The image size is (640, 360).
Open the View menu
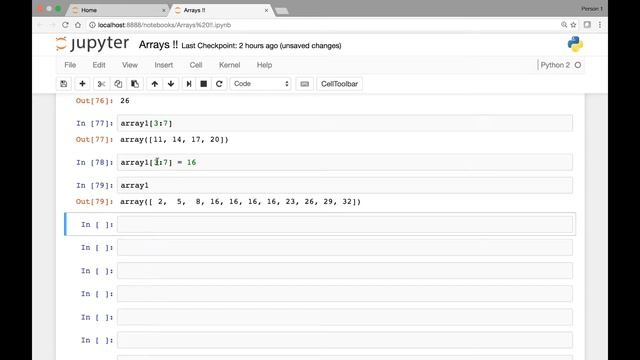[130, 65]
